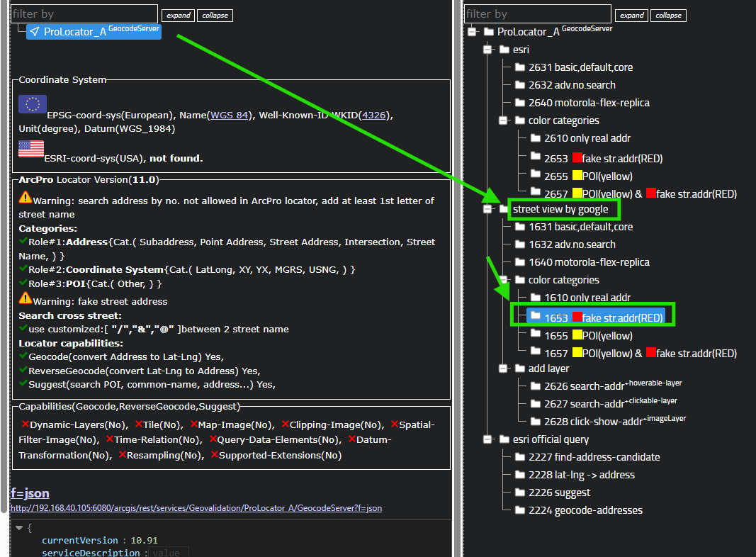Collapse the esri official query node
The height and width of the screenshot is (557, 756).
click(487, 439)
